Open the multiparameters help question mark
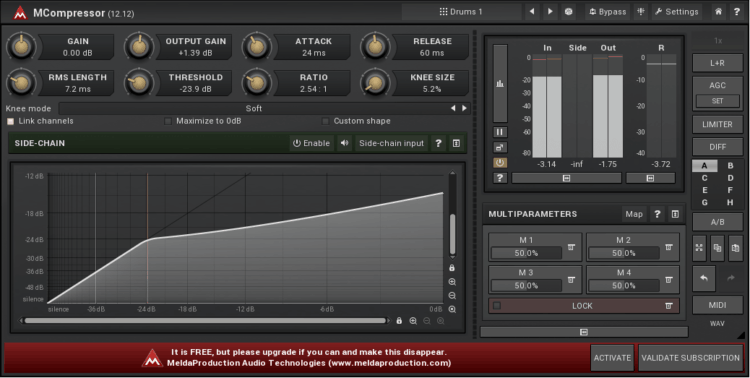The height and width of the screenshot is (378, 750). [x=657, y=214]
